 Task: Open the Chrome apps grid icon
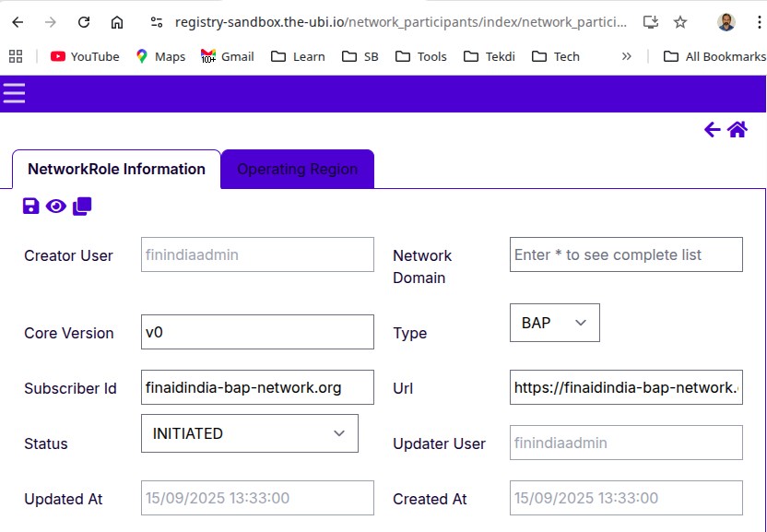16,56
